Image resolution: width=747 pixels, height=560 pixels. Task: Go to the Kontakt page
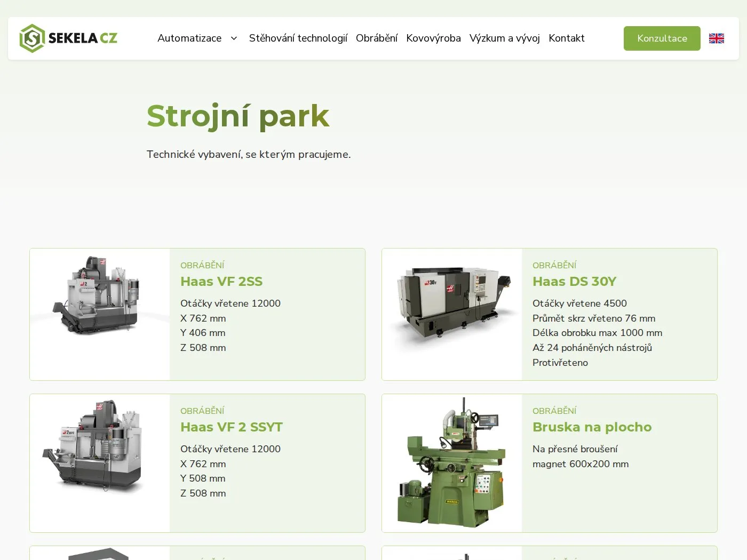(567, 38)
